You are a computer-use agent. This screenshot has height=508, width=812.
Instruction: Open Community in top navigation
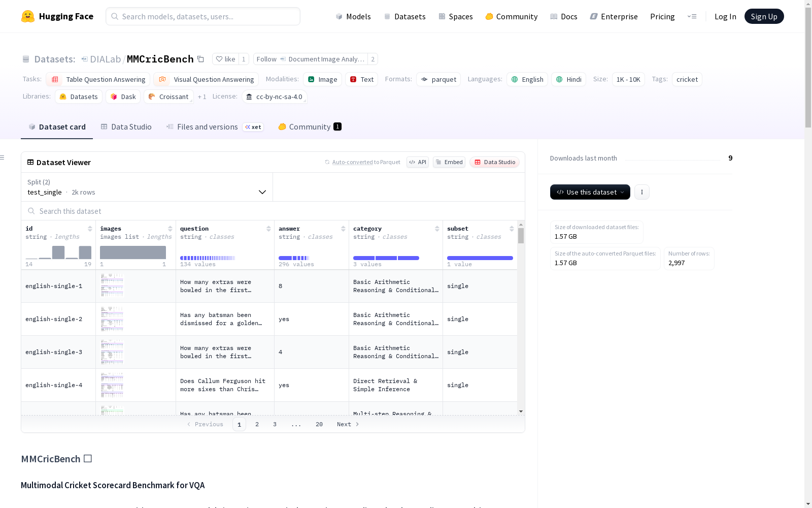pyautogui.click(x=512, y=16)
